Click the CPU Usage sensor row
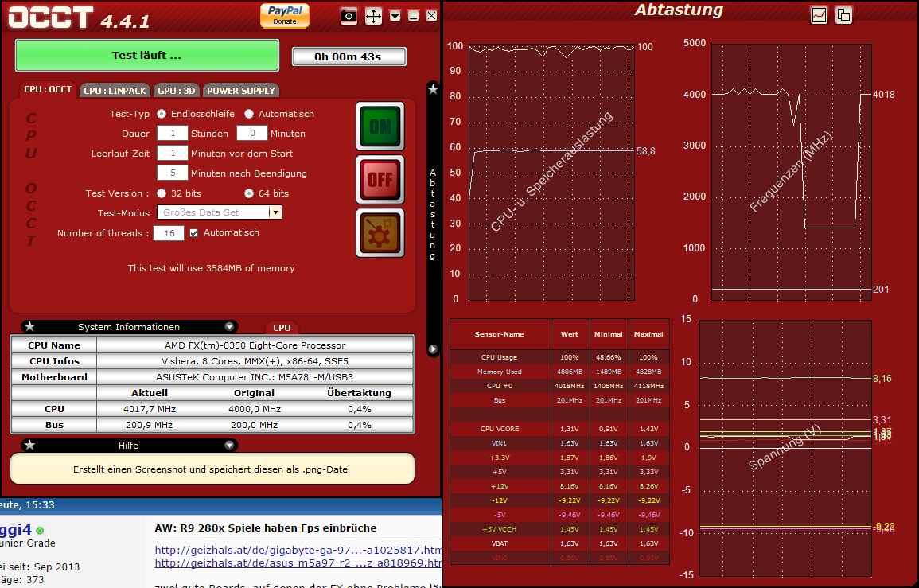The height and width of the screenshot is (588, 919). tap(559, 357)
